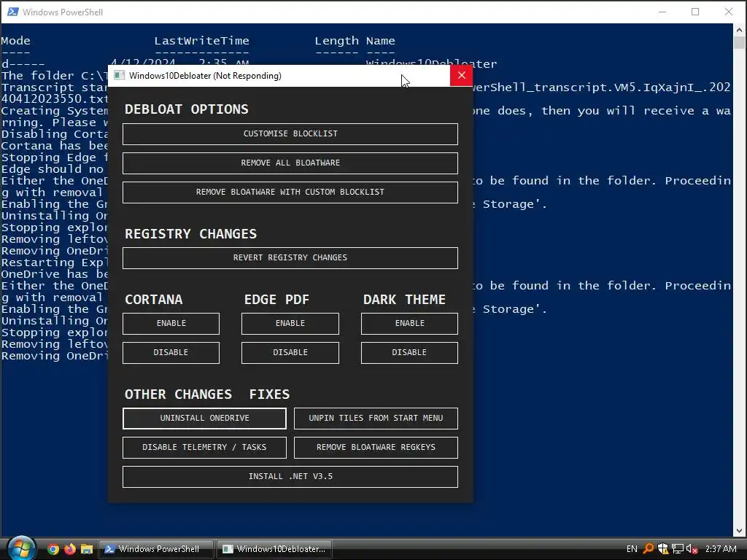The width and height of the screenshot is (747, 560).
Task: Switch to Windows10Debloater taskbar button
Action: click(274, 549)
